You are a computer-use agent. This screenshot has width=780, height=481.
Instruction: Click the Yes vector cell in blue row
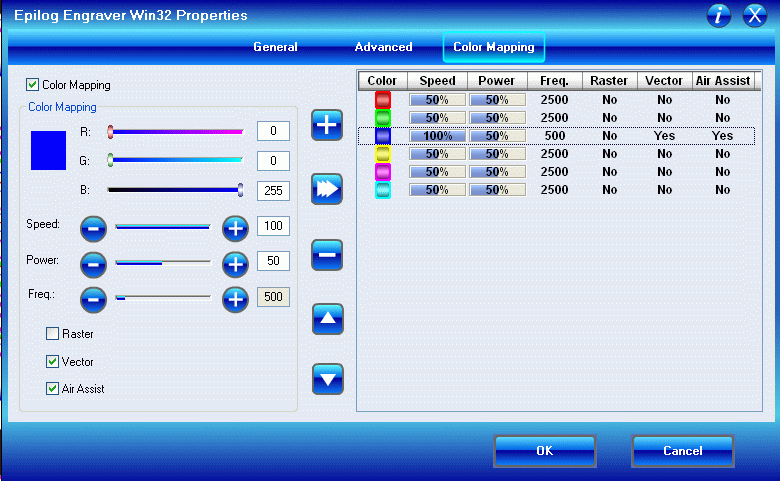click(664, 136)
